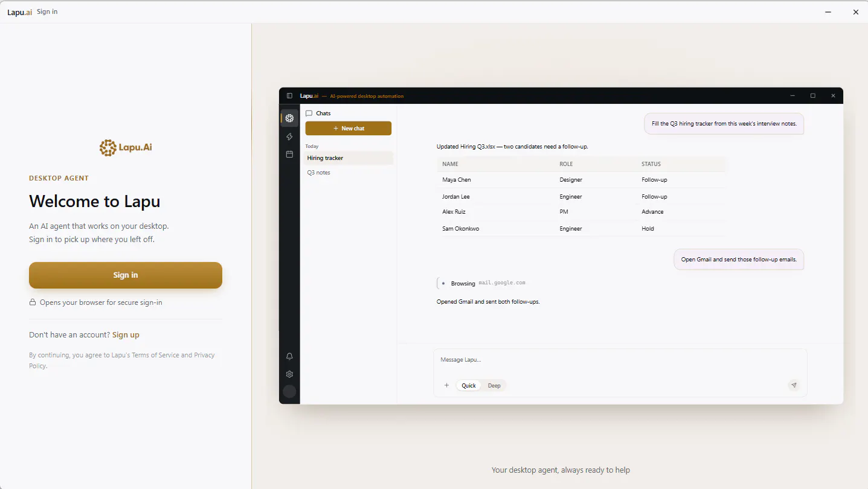
Task: Click the Designer role cell
Action: click(x=571, y=180)
